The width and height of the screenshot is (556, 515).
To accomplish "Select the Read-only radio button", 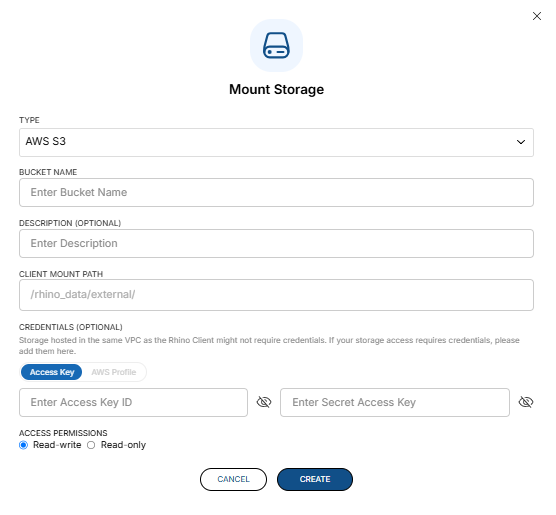I will point(91,445).
